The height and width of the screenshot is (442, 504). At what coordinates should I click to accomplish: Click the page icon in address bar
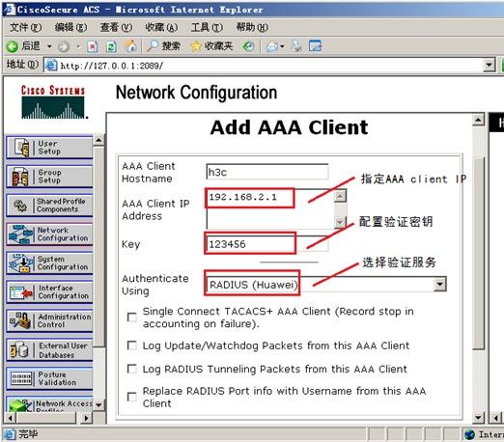pos(51,66)
